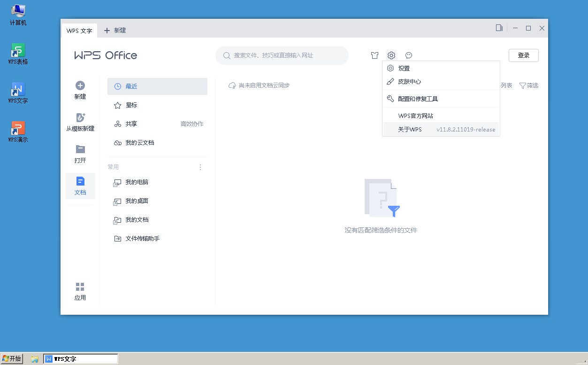Click 高效协作 label next to 共享
This screenshot has width=588, height=365.
(192, 124)
